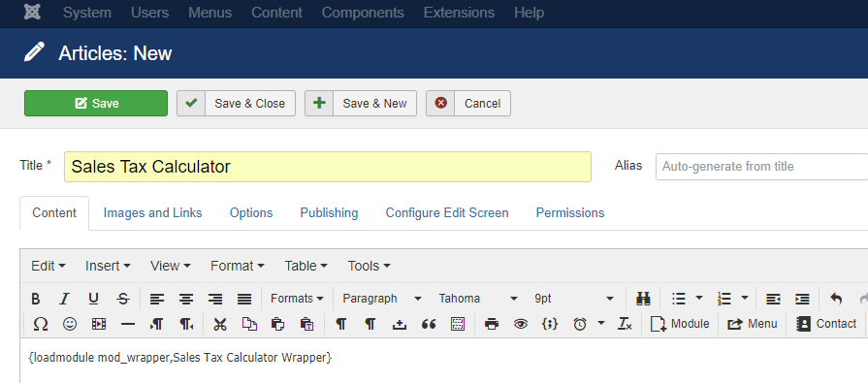This screenshot has width=868, height=383.
Task: Click the green Save button
Action: coord(96,104)
